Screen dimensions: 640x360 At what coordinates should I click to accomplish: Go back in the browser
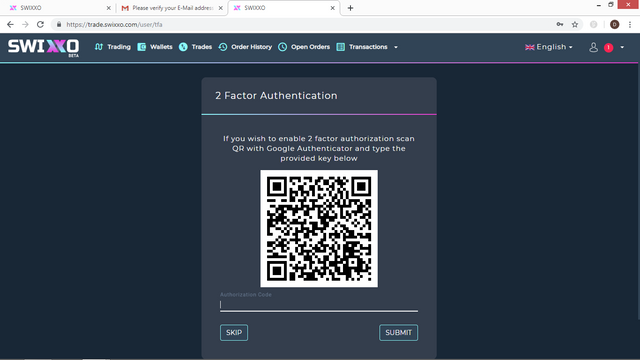pos(10,24)
